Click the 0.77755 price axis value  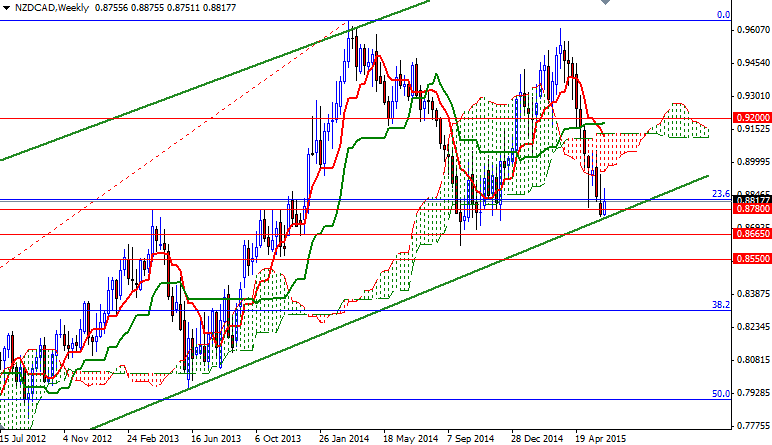coord(753,426)
